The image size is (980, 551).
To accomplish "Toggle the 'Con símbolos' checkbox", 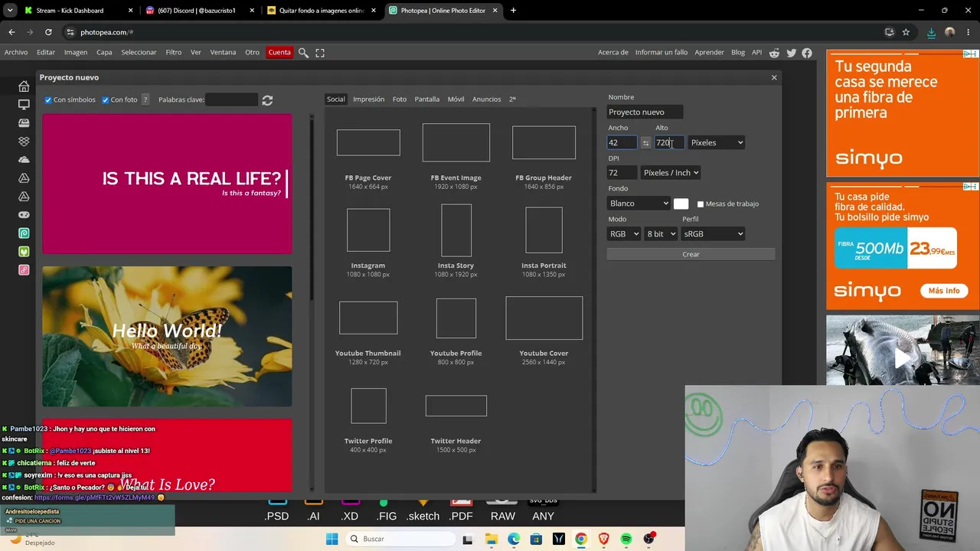I will click(48, 100).
